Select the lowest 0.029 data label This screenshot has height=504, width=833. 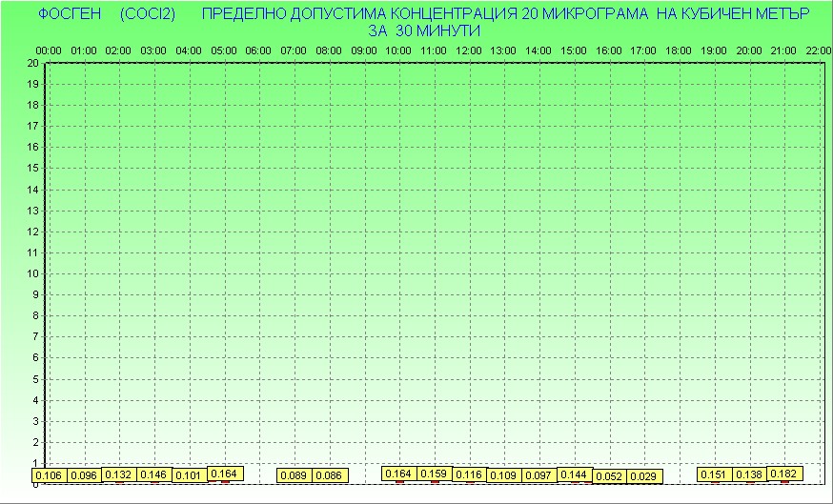click(643, 476)
